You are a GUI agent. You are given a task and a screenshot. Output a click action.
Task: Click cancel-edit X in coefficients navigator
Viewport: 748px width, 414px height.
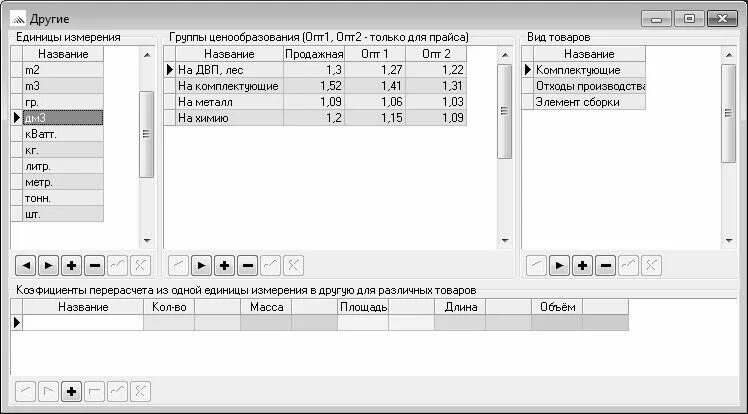click(x=140, y=392)
